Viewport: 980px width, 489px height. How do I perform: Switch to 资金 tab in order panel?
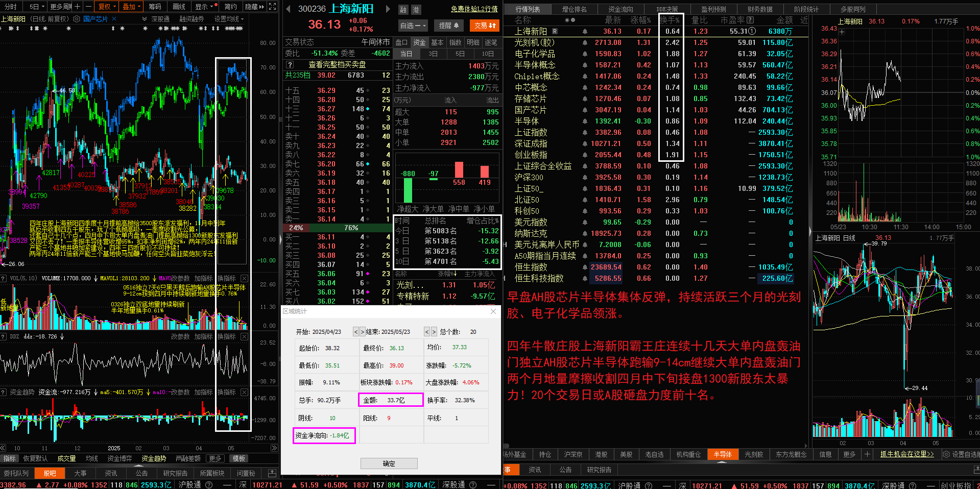pos(419,42)
